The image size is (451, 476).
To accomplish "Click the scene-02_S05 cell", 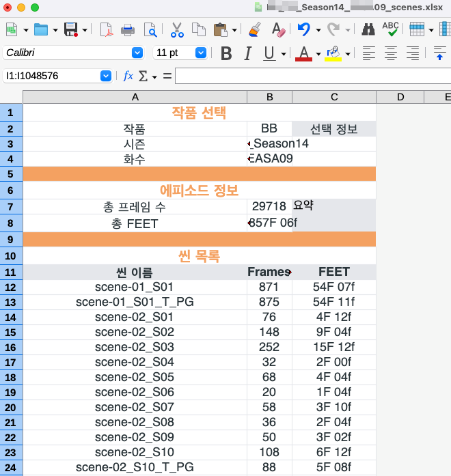I will (x=135, y=378).
